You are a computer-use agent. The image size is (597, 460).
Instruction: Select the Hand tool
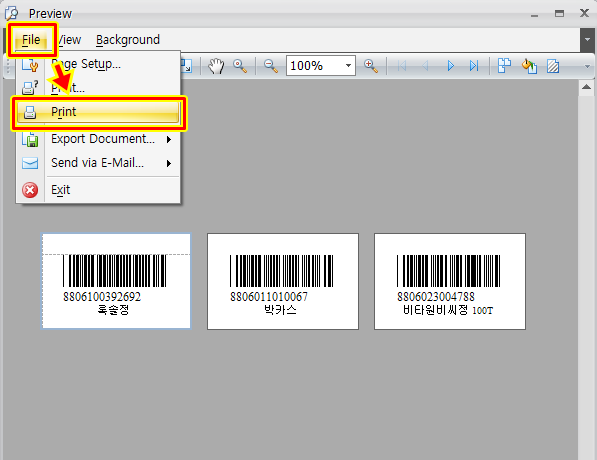[x=216, y=66]
